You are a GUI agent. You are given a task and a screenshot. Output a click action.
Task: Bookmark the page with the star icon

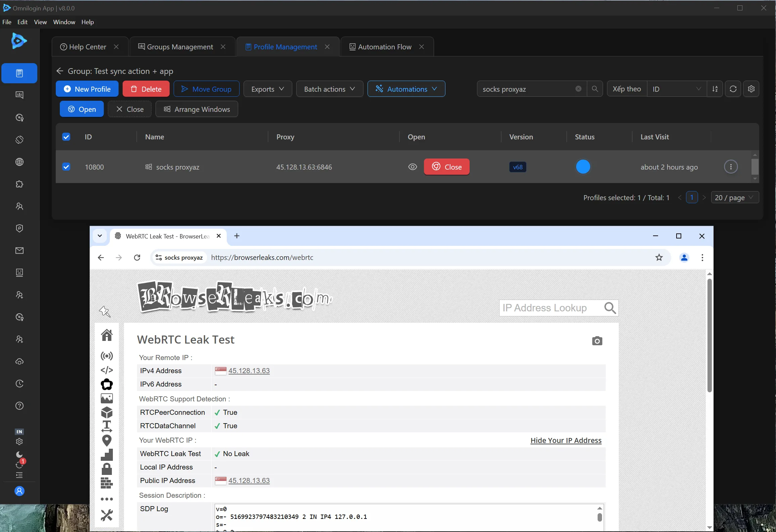(659, 258)
